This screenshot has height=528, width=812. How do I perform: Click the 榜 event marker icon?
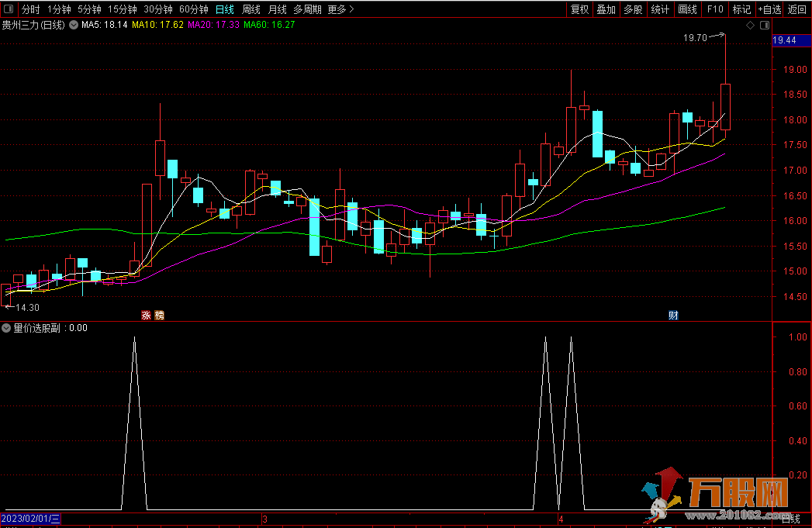[x=160, y=316]
